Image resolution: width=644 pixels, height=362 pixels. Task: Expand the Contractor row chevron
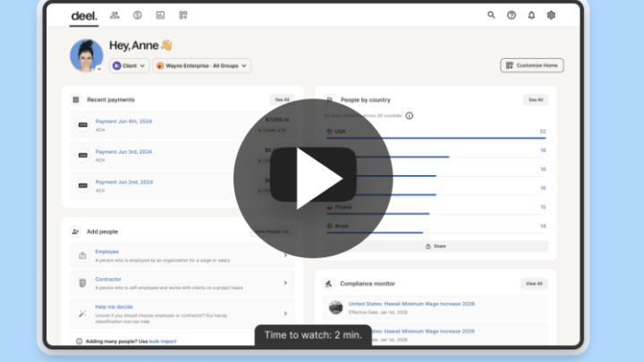coord(285,282)
